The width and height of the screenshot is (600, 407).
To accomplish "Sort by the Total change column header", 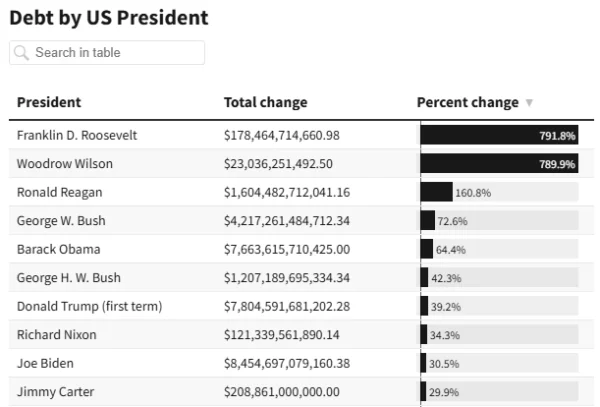I will point(265,102).
